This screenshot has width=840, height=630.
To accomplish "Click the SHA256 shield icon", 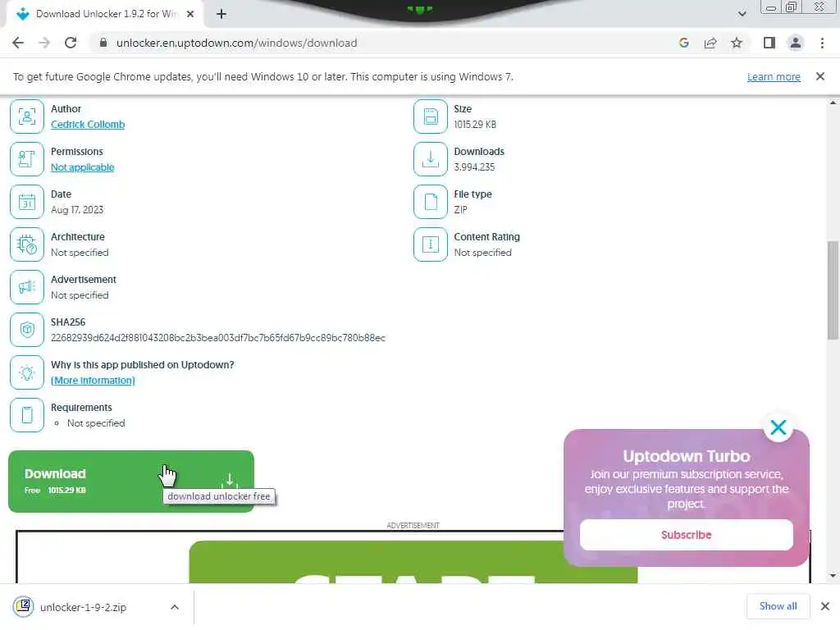I will pyautogui.click(x=27, y=330).
